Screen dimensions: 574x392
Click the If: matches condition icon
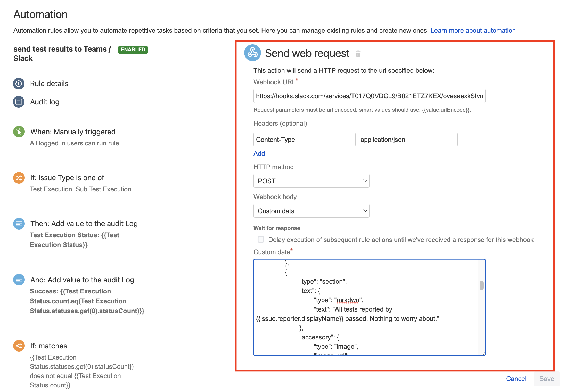19,346
